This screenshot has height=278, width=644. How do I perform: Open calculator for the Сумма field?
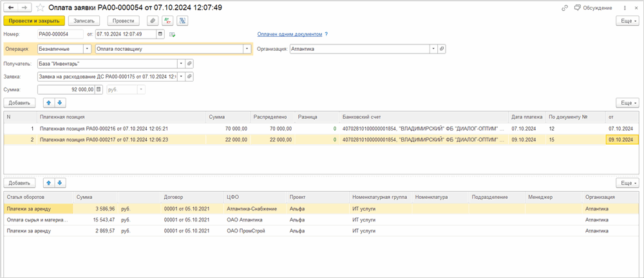pos(99,89)
